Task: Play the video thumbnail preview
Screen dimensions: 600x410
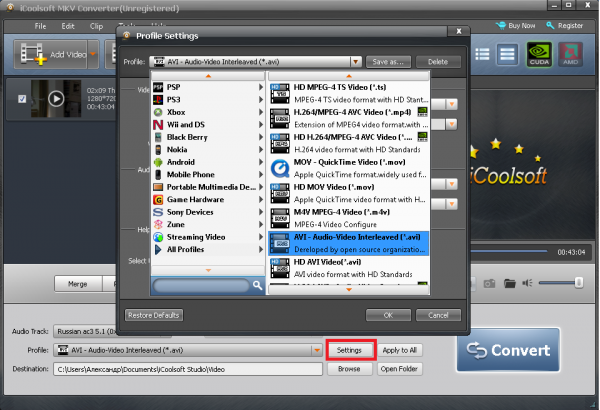Action: tap(56, 99)
